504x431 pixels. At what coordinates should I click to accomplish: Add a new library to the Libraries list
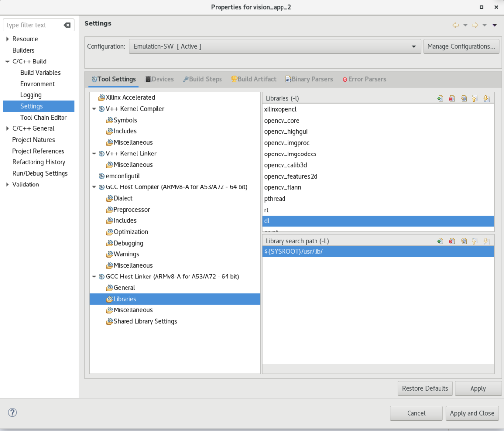click(440, 98)
